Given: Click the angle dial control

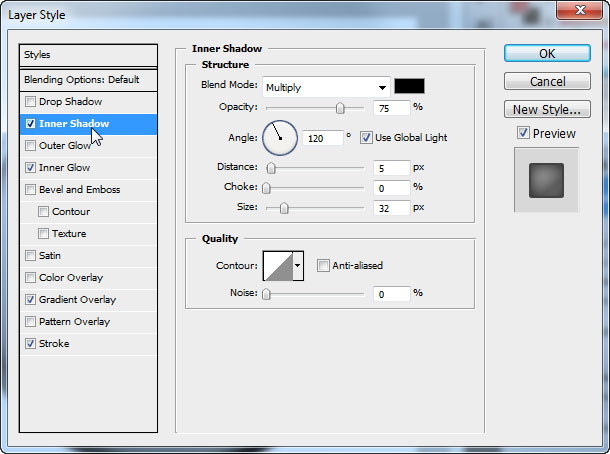Looking at the screenshot, I should (280, 137).
